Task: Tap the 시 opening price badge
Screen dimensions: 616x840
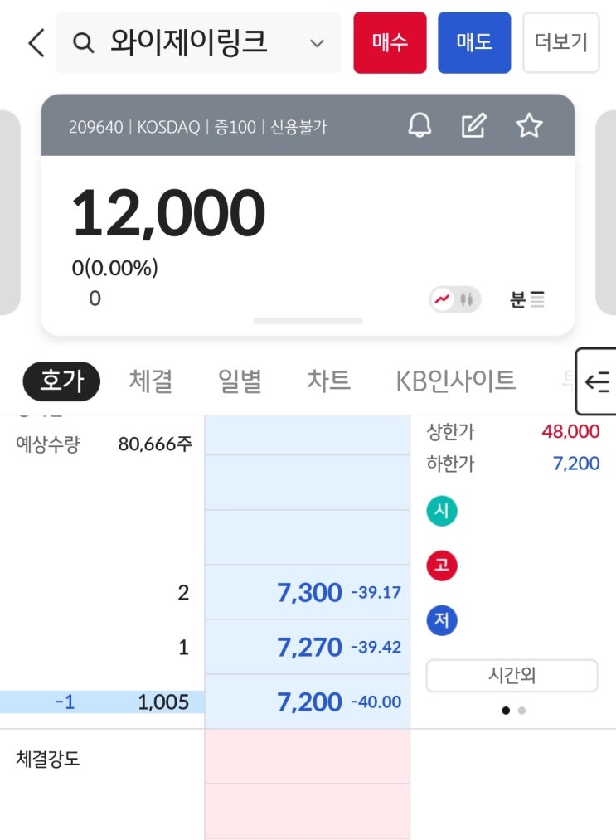Action: (x=442, y=511)
